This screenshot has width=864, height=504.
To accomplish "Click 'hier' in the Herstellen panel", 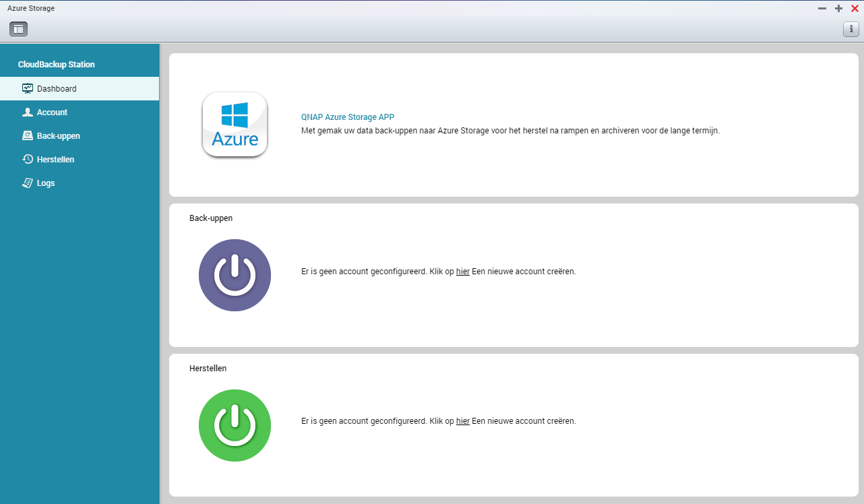I will click(462, 420).
